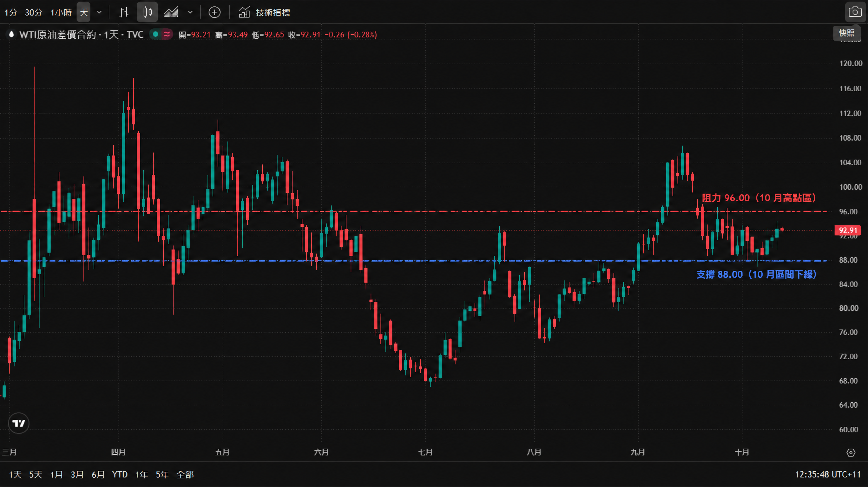Screen dimensions: 868x487
Task: Select the 1分 timeframe
Action: pos(10,12)
